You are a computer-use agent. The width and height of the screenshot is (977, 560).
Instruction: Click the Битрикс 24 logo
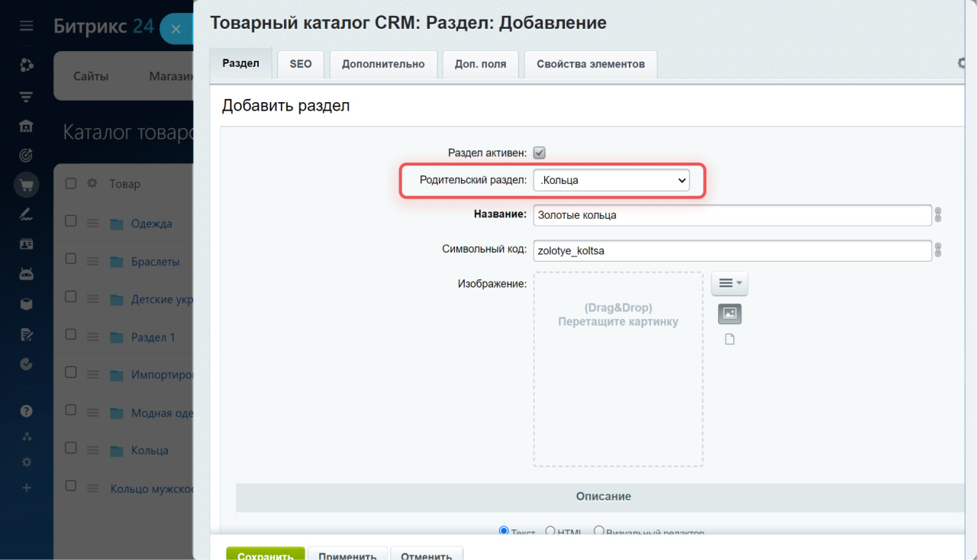click(104, 27)
